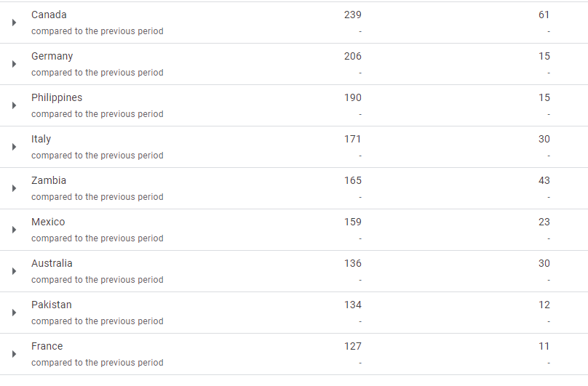Click Pakistan's value 134
This screenshot has width=588, height=386.
point(352,305)
